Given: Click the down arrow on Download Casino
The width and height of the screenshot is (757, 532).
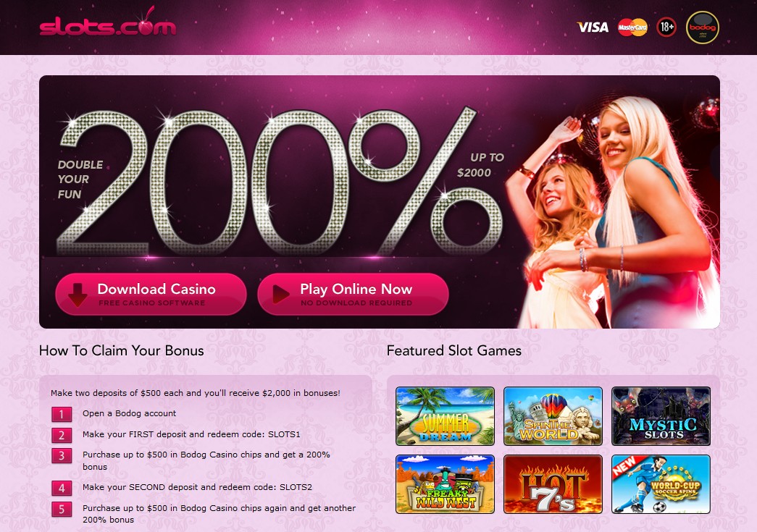Looking at the screenshot, I should pyautogui.click(x=78, y=295).
